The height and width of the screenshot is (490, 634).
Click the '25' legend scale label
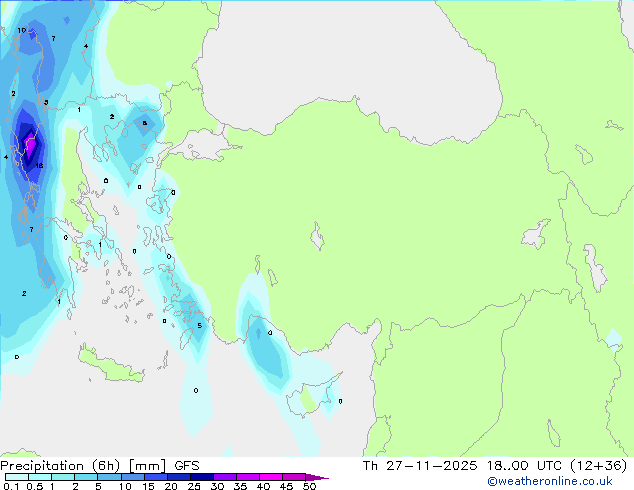click(x=194, y=486)
